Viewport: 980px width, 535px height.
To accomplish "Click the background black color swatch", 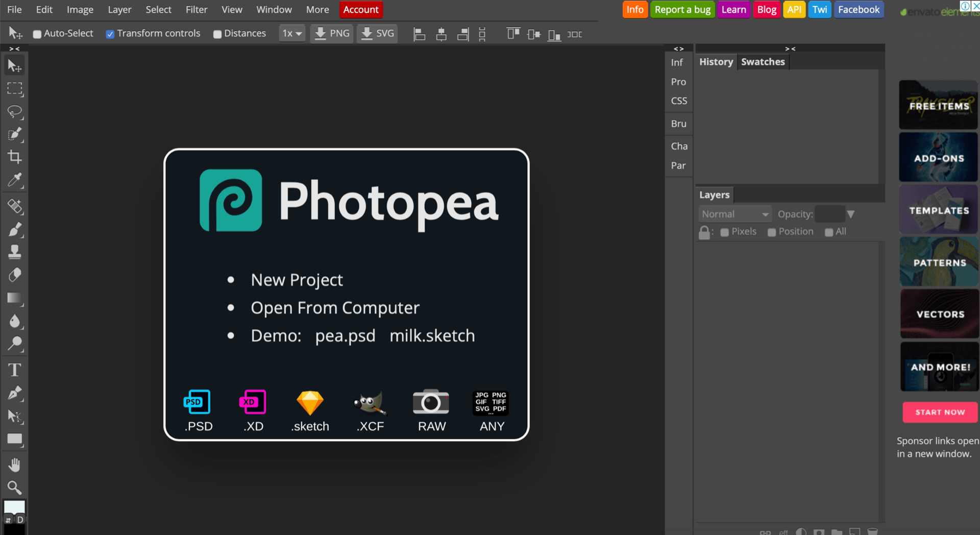I will click(x=14, y=530).
